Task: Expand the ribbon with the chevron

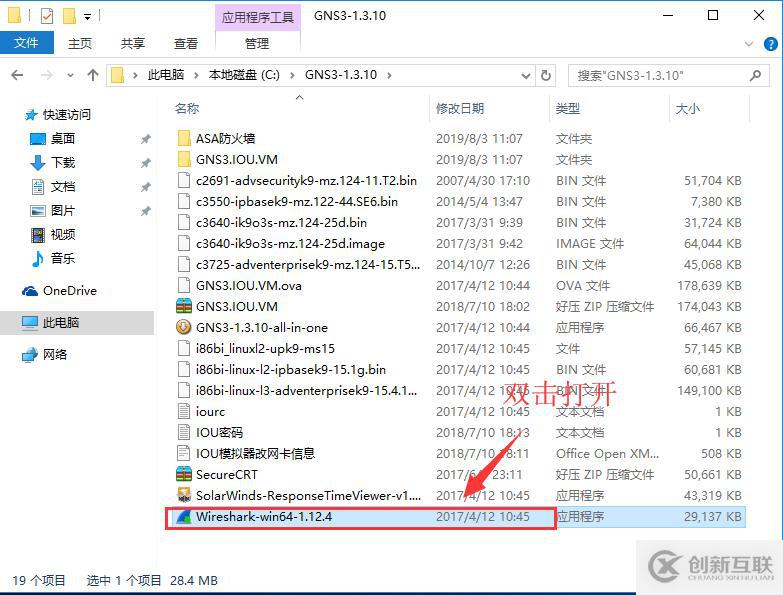Action: (749, 44)
